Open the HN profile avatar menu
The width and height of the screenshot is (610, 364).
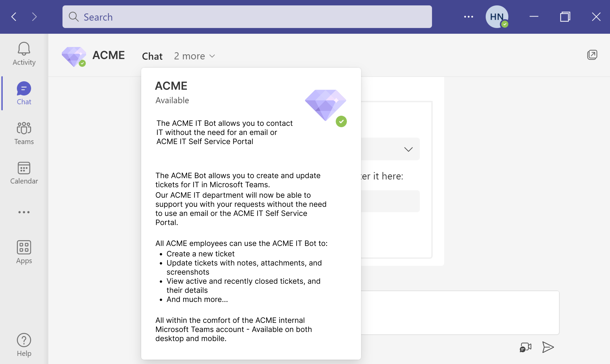[497, 17]
